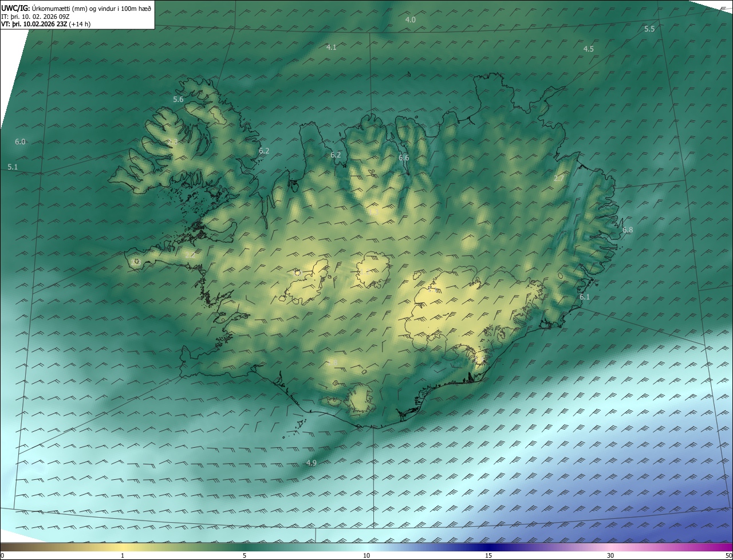Click the '6.1' value label on map
Image resolution: width=733 pixels, height=560 pixels.
pyautogui.click(x=585, y=297)
